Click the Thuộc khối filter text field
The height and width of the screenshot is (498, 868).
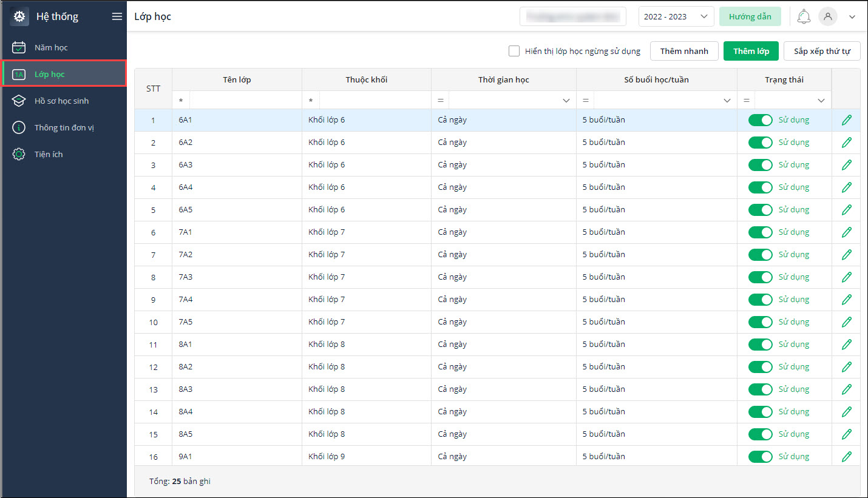[375, 100]
